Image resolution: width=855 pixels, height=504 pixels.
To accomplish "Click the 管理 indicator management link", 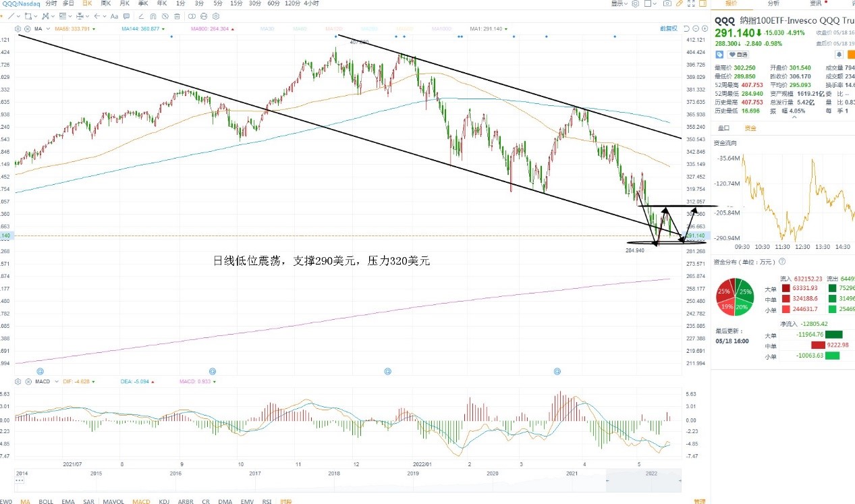I will point(699,501).
